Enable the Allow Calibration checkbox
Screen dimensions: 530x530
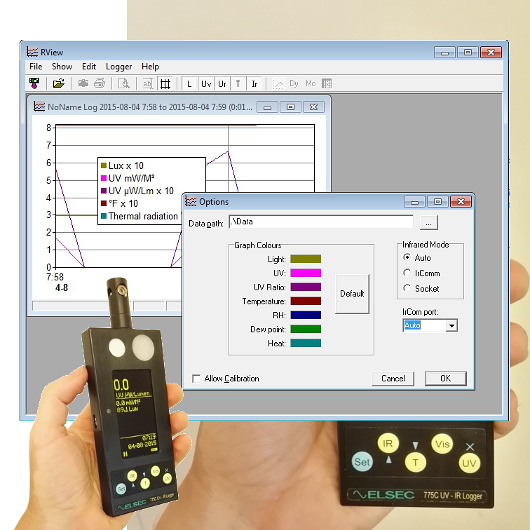196,378
